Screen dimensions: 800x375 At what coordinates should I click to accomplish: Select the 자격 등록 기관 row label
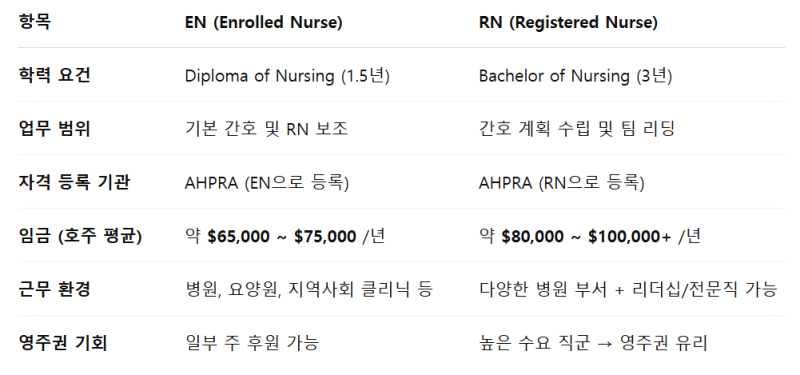(x=74, y=182)
